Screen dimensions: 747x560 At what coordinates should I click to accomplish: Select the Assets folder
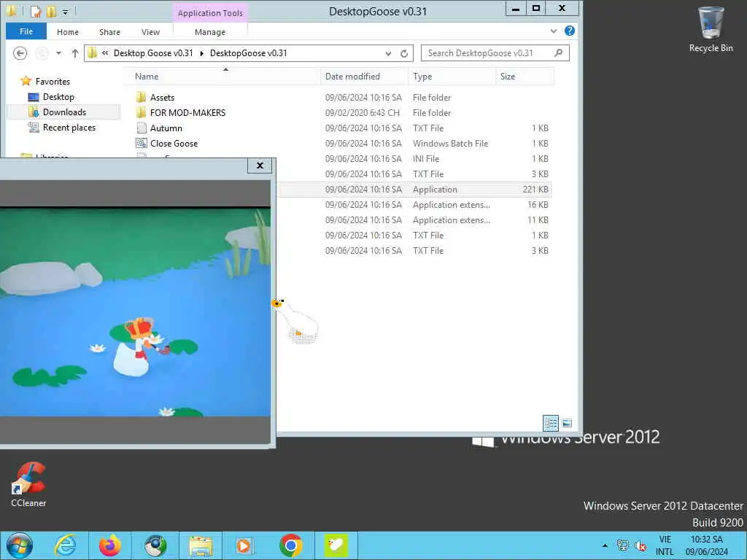163,97
